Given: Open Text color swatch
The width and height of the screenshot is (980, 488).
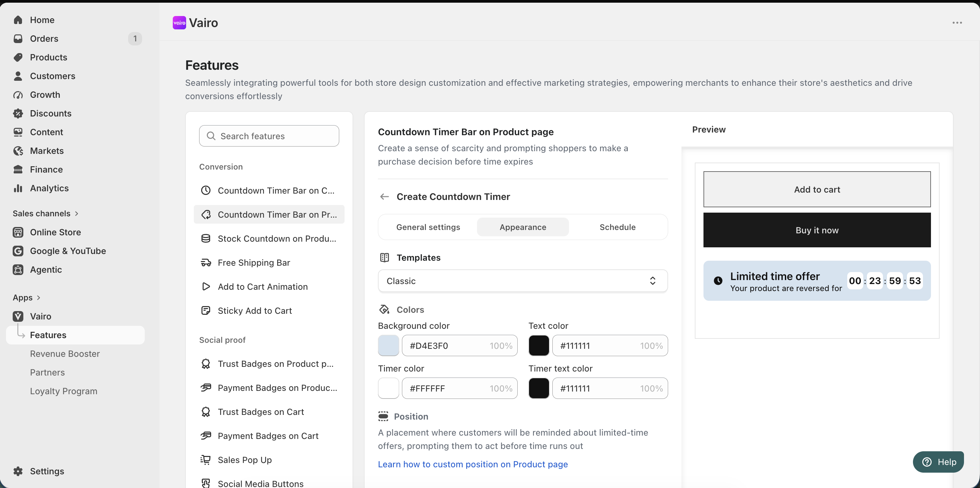Looking at the screenshot, I should point(539,345).
